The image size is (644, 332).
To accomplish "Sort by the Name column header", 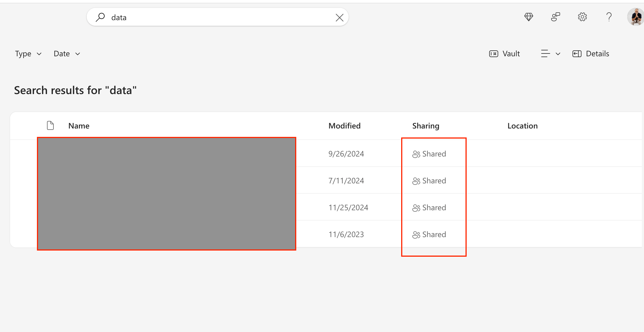I will 79,126.
